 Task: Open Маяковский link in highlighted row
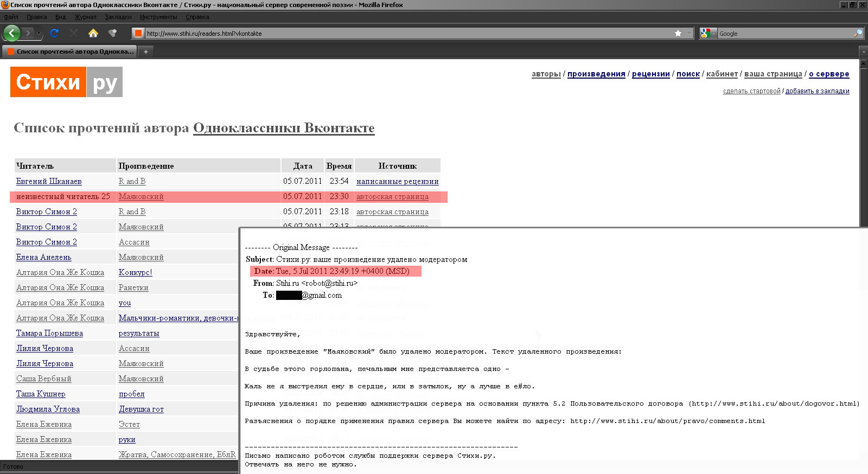point(141,196)
